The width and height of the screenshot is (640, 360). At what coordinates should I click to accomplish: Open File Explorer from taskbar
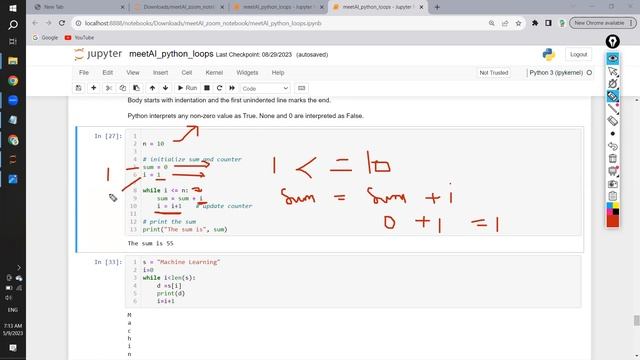13,61
